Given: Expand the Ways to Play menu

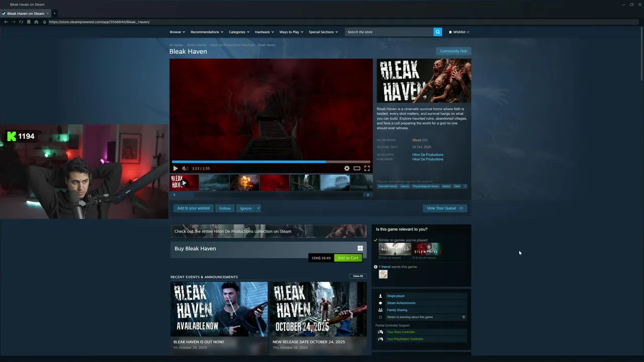Looking at the screenshot, I should click(x=291, y=32).
